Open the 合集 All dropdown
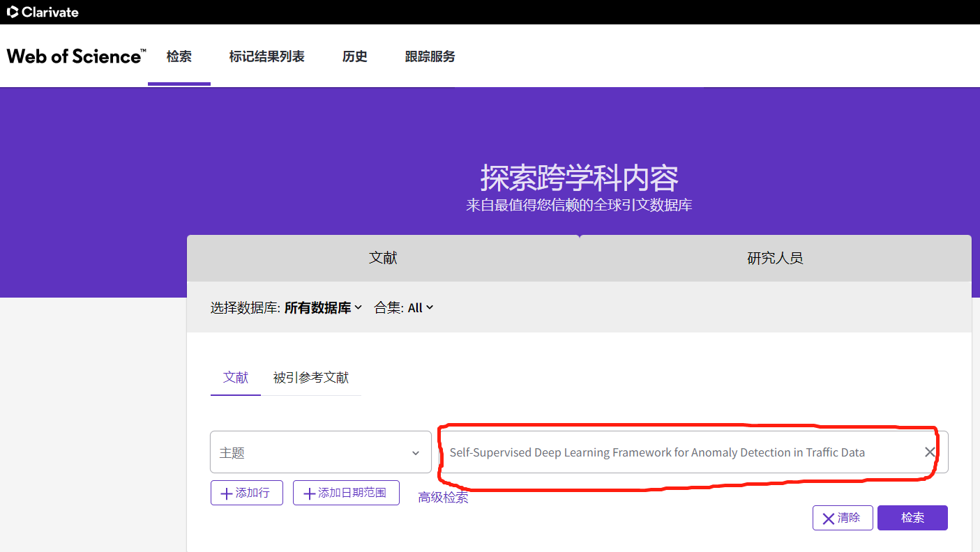Screen dimensions: 980x552 419,307
